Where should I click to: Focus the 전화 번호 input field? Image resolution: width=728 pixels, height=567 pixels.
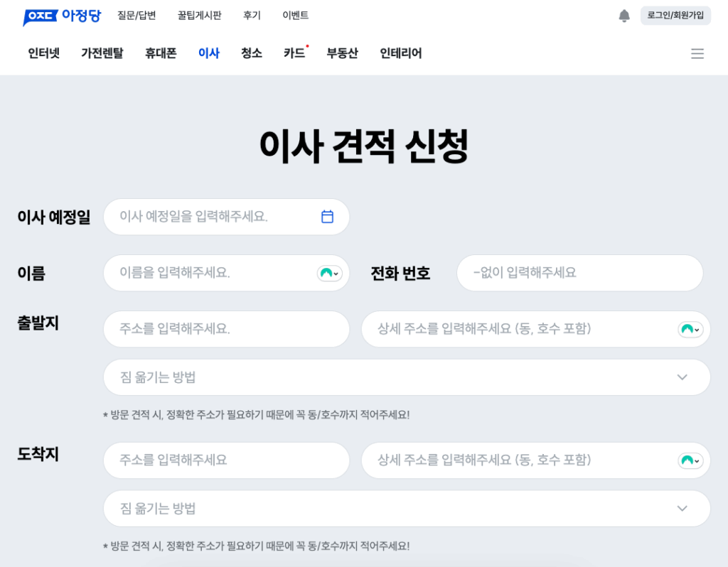(580, 273)
